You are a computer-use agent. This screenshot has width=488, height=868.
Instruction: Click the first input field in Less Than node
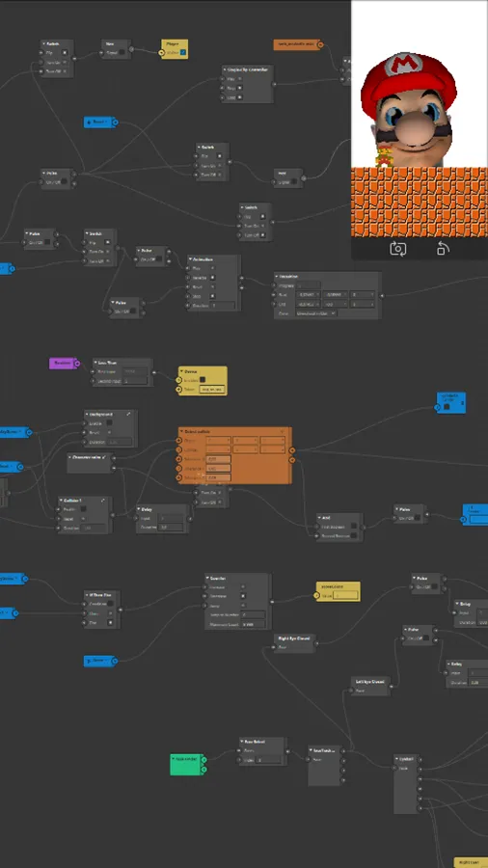point(135,372)
